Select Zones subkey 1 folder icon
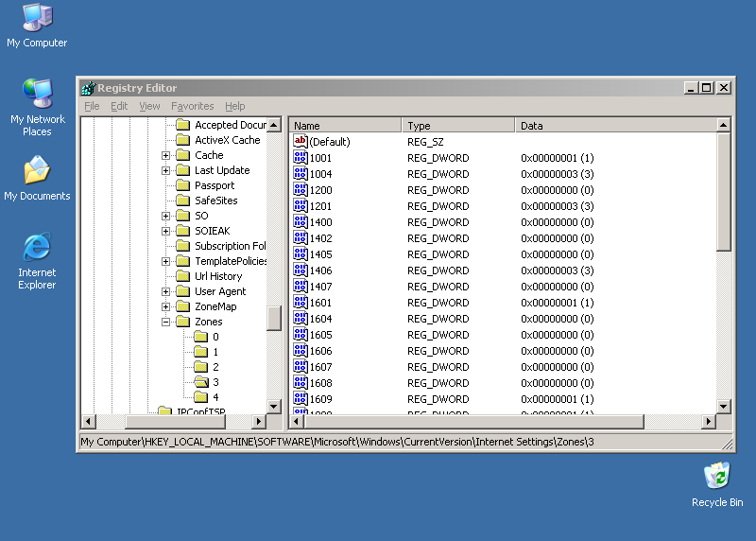 click(x=200, y=352)
